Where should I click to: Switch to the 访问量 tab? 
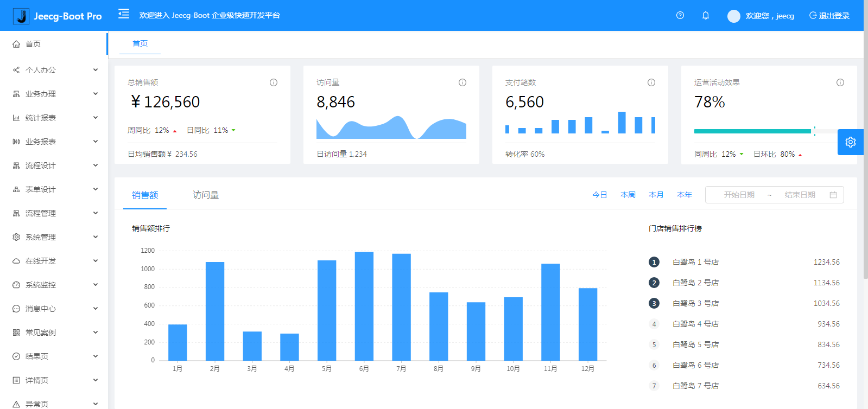pos(206,195)
